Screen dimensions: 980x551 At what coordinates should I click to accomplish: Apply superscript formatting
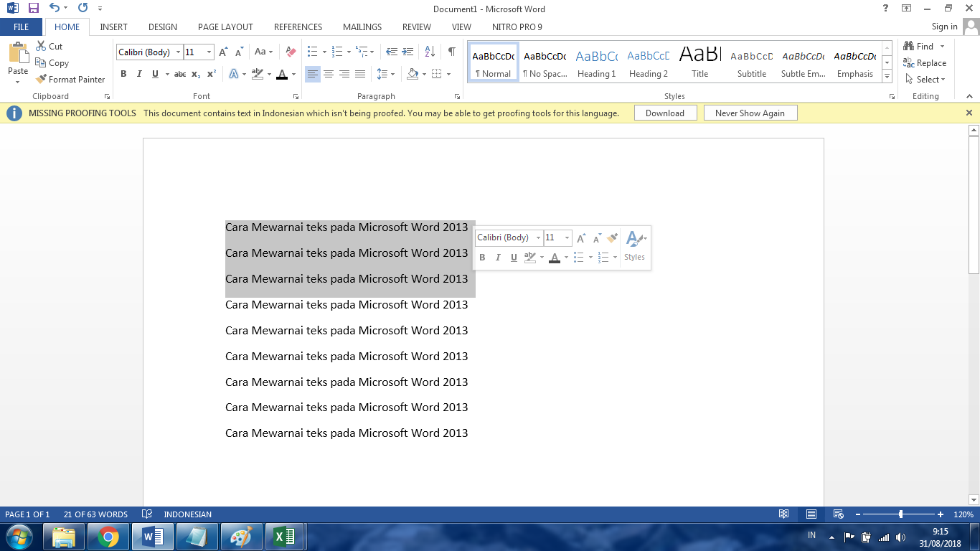[x=212, y=74]
